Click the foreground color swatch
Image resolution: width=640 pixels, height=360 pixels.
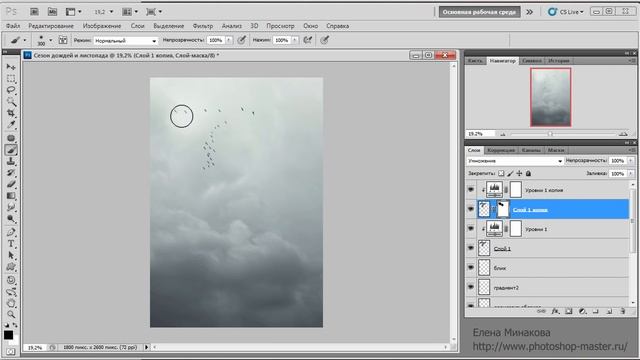pos(8,335)
